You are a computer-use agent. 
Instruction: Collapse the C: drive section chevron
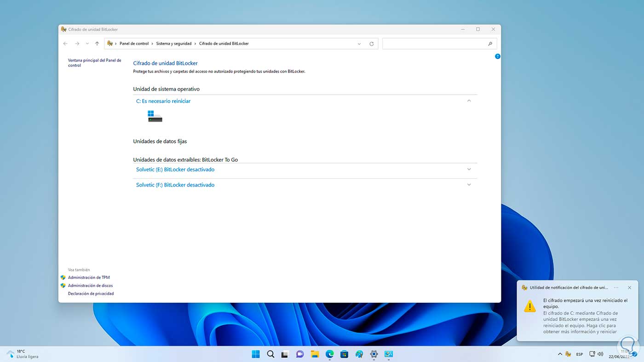469,101
